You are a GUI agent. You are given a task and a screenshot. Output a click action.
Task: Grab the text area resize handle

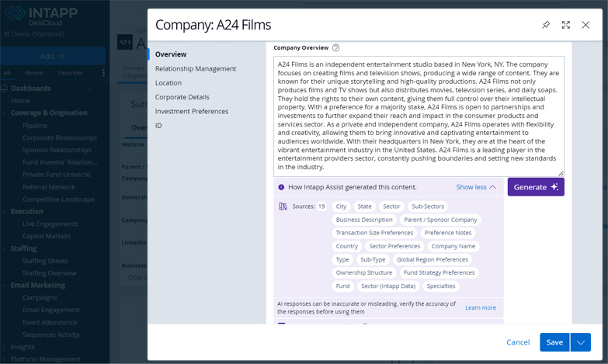[561, 173]
